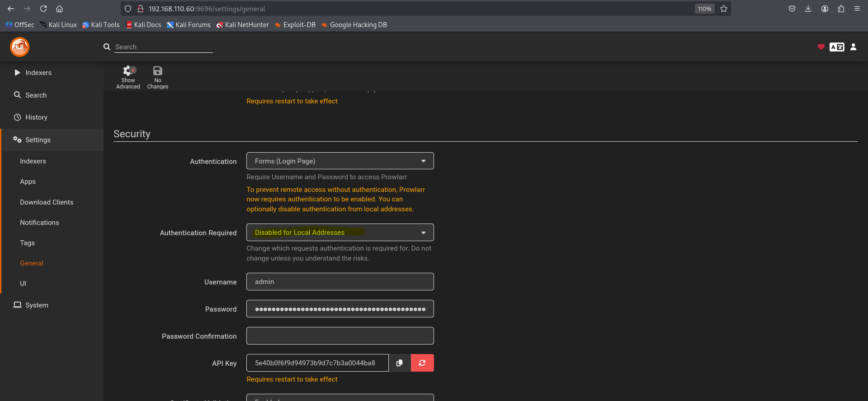Reload the page in browser toolbar
Image resolution: width=868 pixels, height=401 pixels.
[43, 9]
